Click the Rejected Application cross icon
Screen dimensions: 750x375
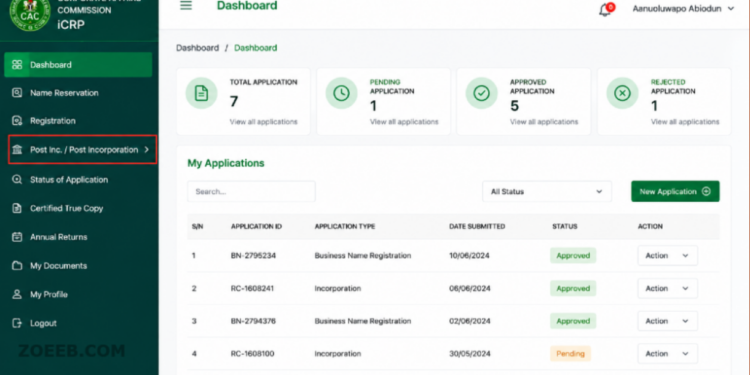(622, 93)
